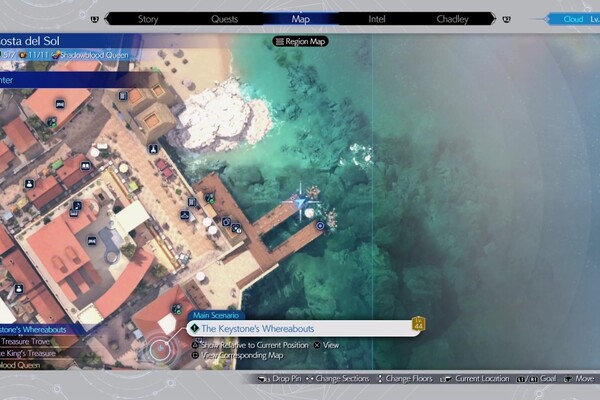Screen dimensions: 600x400
Task: Click the Change Sections control hint
Action: pos(338,379)
